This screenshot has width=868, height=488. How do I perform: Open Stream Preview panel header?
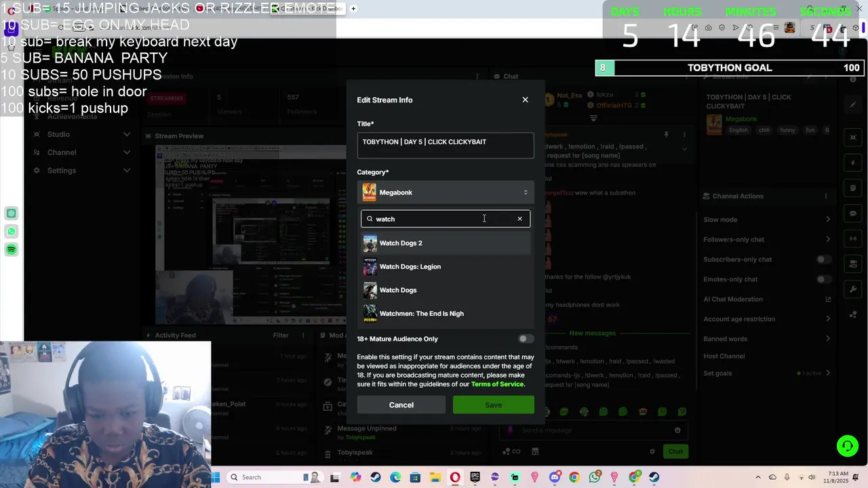coord(179,136)
